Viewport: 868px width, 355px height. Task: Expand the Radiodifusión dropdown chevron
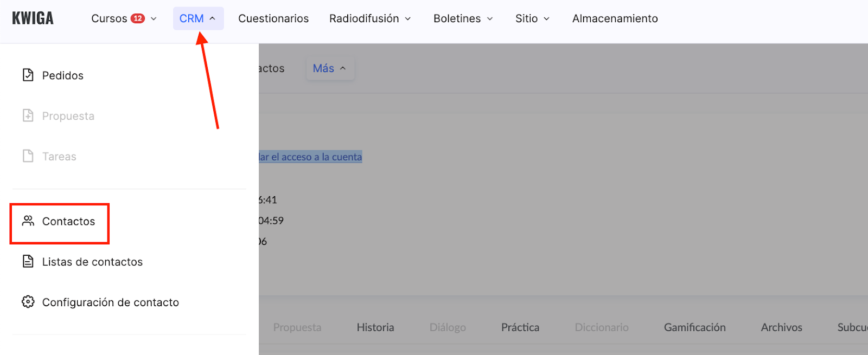click(x=408, y=18)
